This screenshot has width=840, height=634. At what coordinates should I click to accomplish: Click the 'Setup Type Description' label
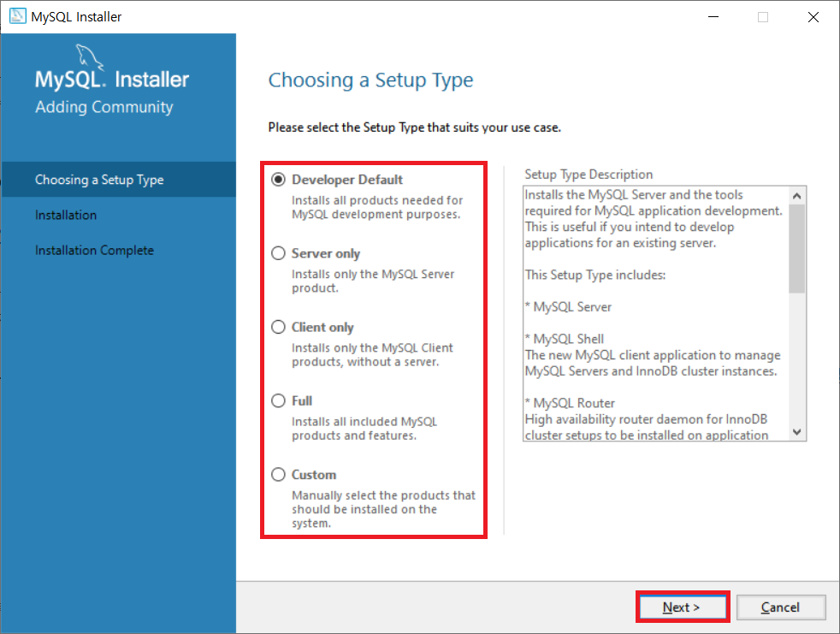pos(589,175)
